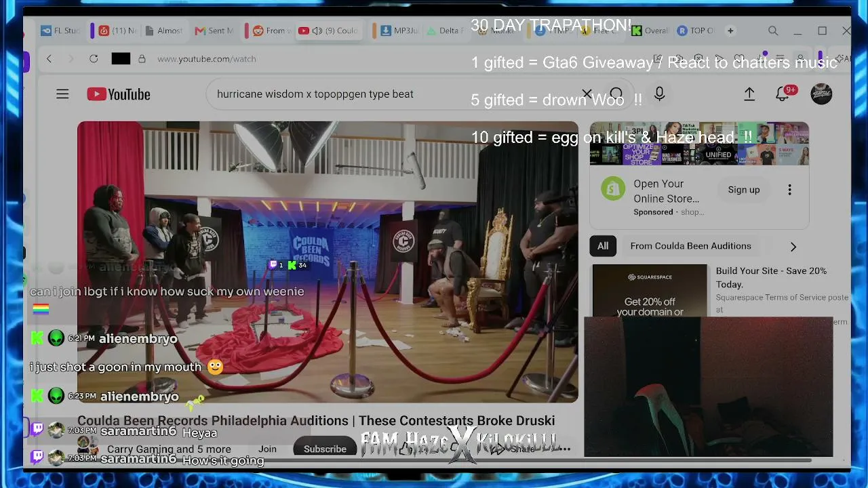The width and height of the screenshot is (868, 488).
Task: Click the 'Carry Gaming and 5 more' channel names
Action: [169, 449]
